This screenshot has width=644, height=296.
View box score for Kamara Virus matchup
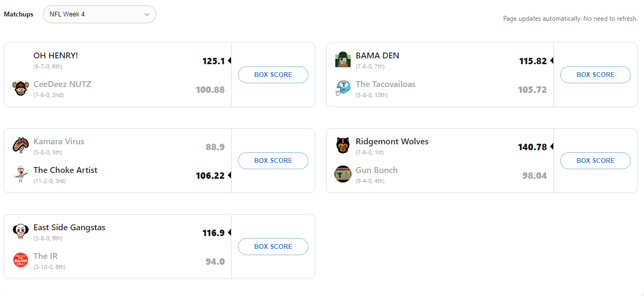(x=273, y=161)
